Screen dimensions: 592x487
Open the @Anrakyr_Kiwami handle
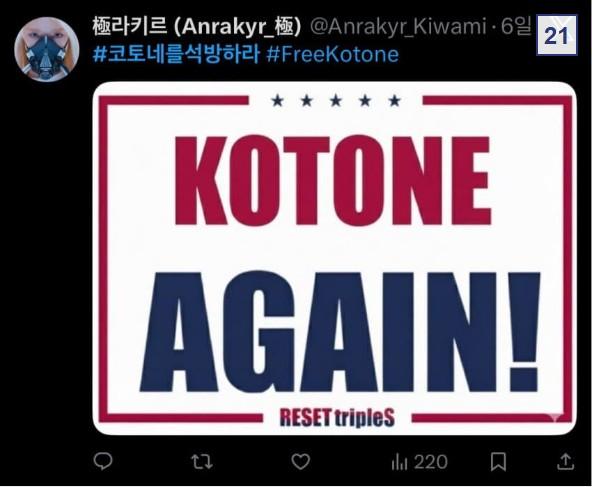(x=398, y=26)
